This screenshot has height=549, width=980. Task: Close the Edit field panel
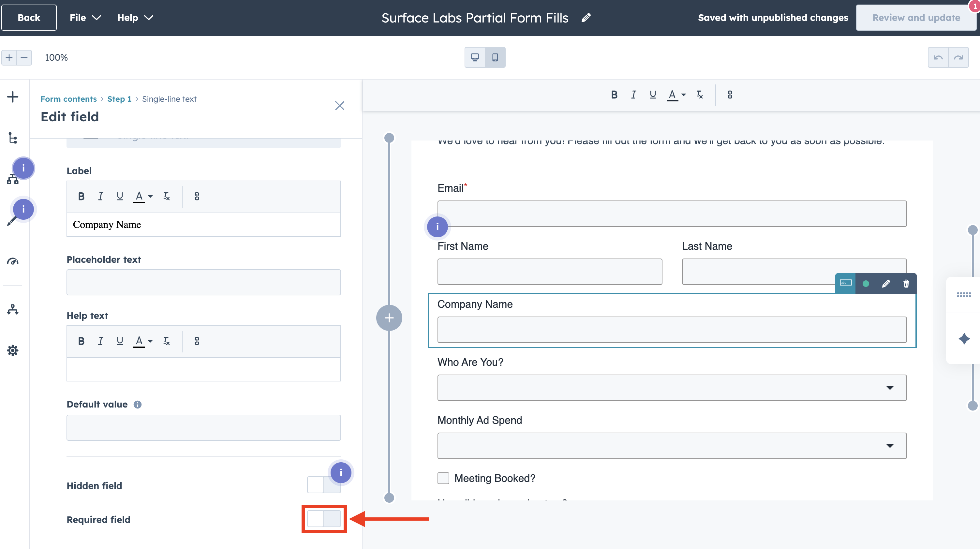click(339, 105)
